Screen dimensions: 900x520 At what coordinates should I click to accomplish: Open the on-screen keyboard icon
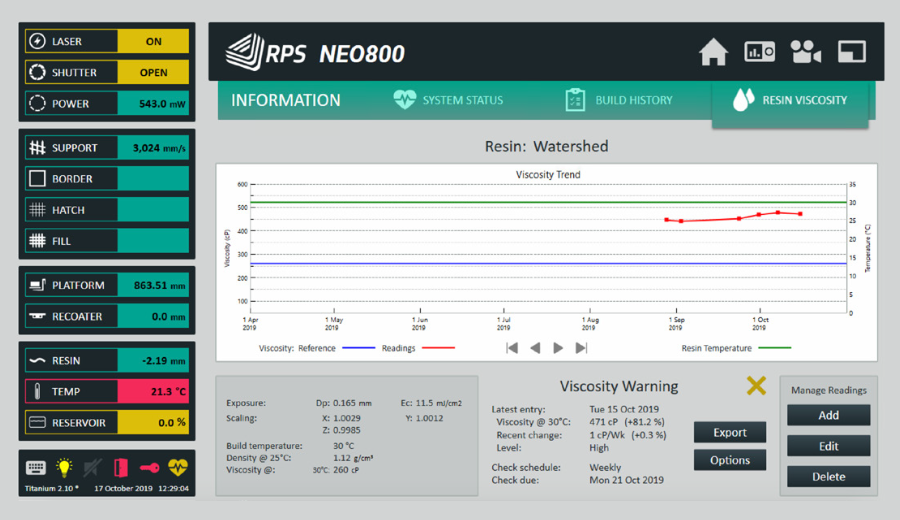(36, 468)
